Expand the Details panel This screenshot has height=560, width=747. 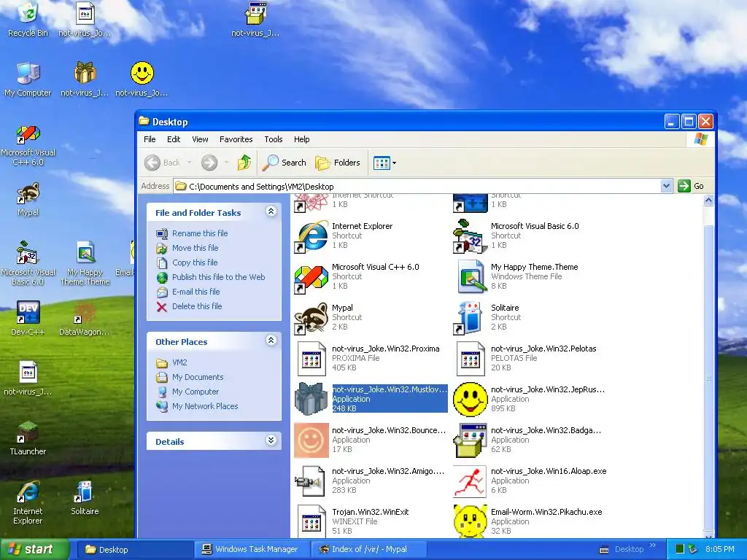pos(271,440)
